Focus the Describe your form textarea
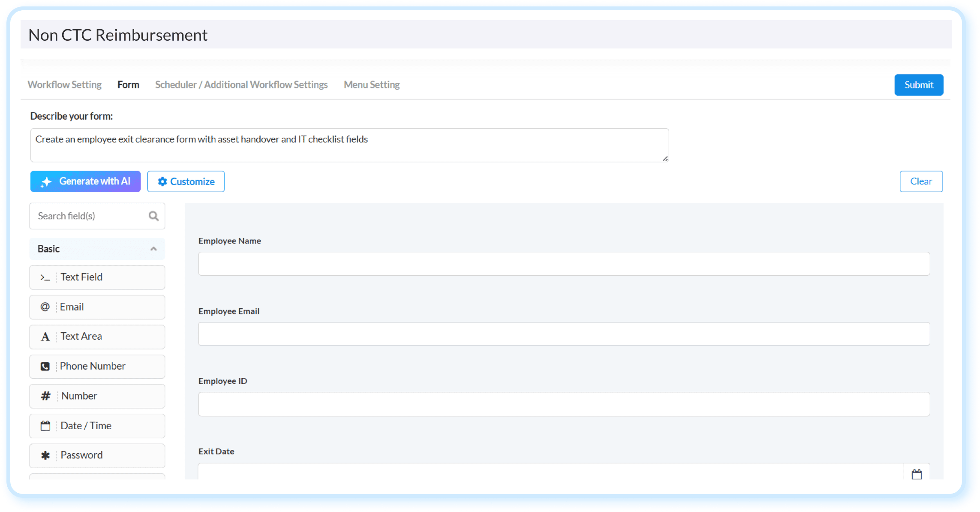The width and height of the screenshot is (980, 512). coord(349,145)
